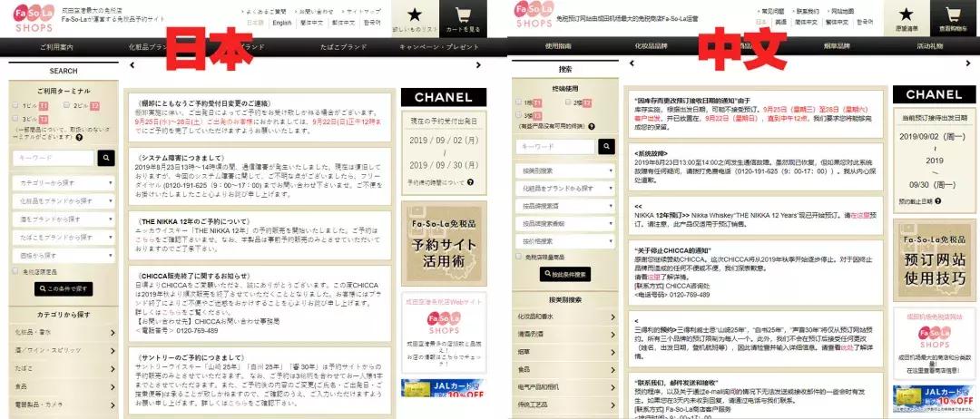Open CHANEL banner on Japanese page
980x419 pixels.
443,97
